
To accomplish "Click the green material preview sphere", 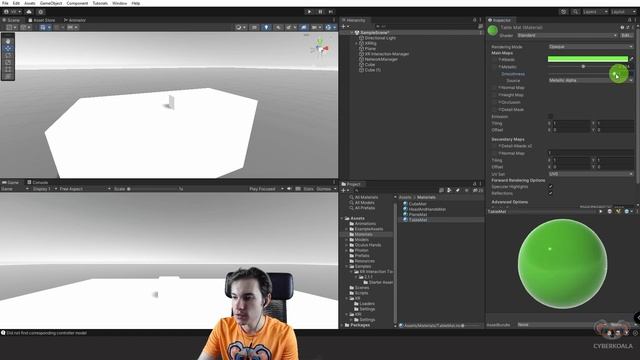I will point(562,264).
